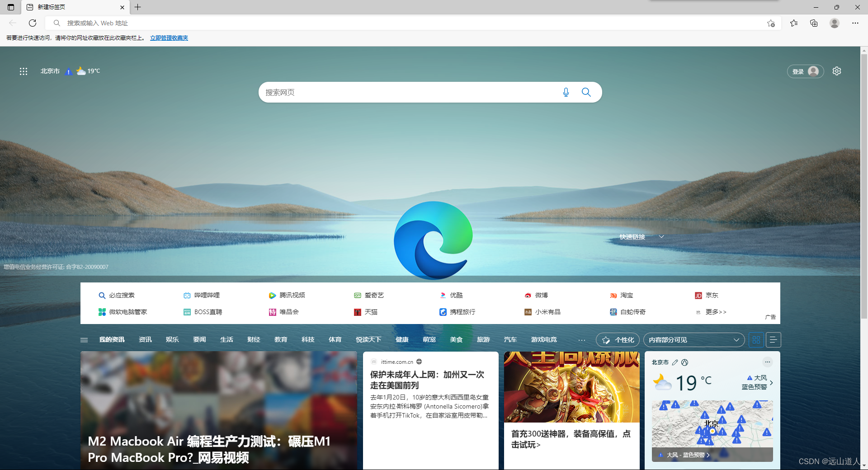Viewport: 868px width, 470px height.
Task: Open the new tab plus button
Action: tap(138, 7)
